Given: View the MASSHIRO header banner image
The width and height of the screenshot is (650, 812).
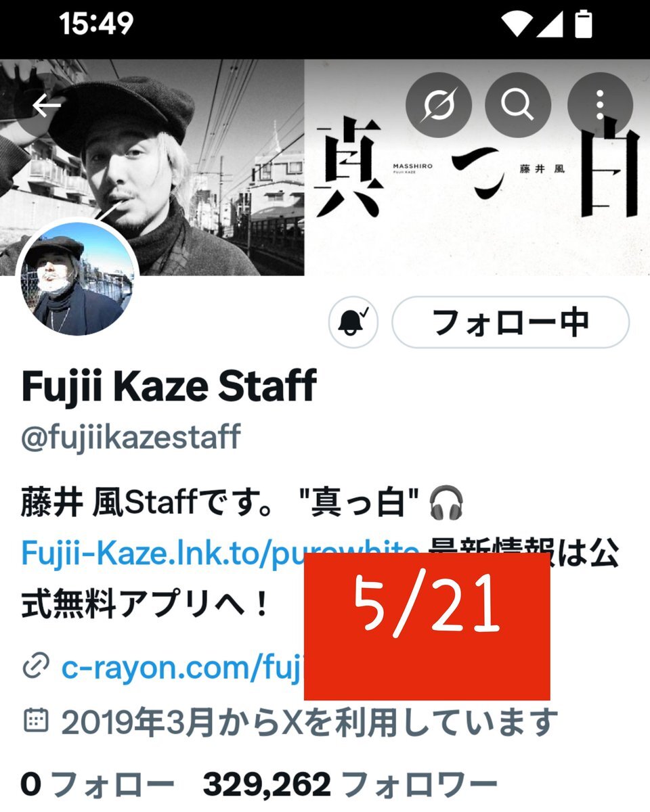Looking at the screenshot, I should click(x=325, y=167).
